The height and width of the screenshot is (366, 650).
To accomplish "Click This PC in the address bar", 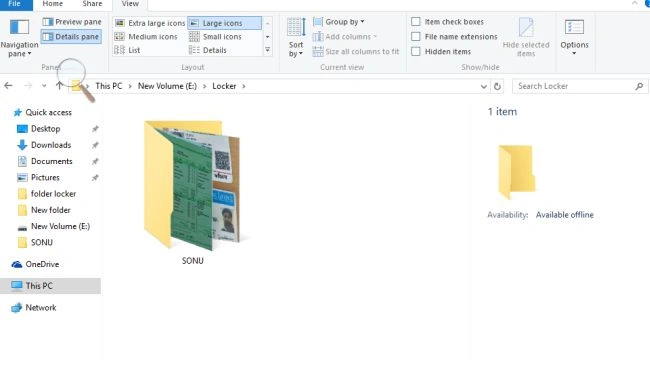I will coord(109,86).
